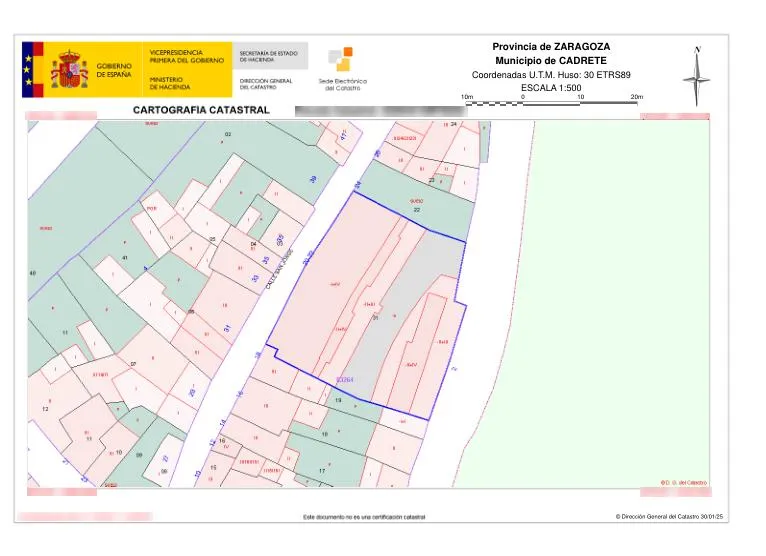Click the blue street number 31 label
Image resolution: width=766 pixels, height=556 pixels.
(x=227, y=329)
